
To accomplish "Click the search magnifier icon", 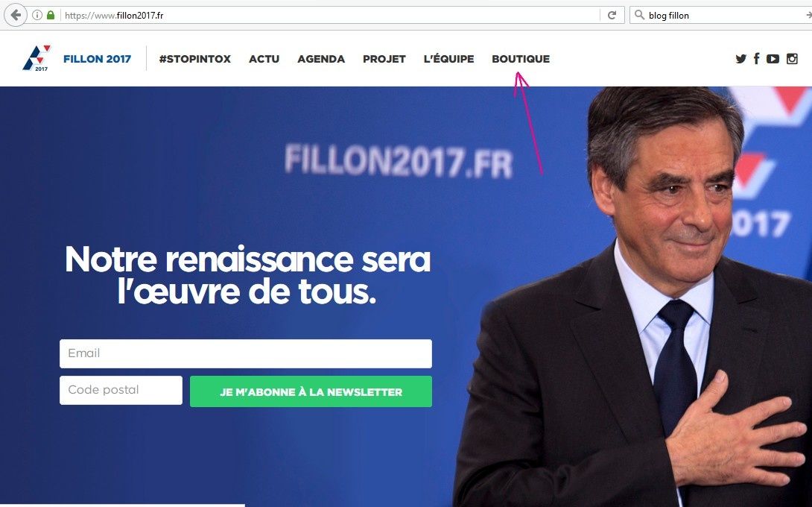I will (x=640, y=15).
